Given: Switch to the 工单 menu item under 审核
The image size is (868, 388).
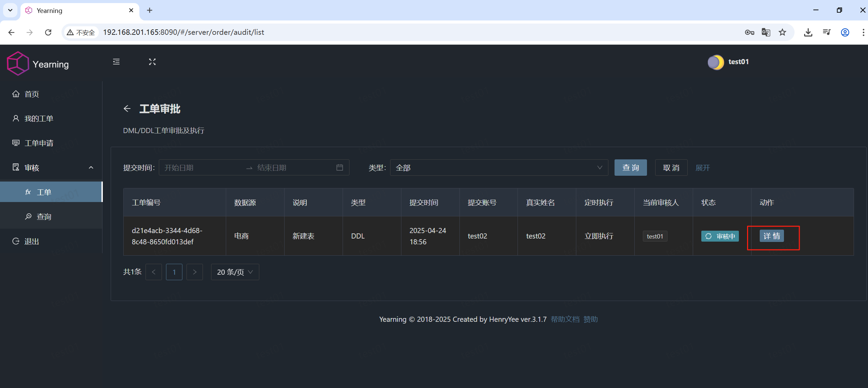Looking at the screenshot, I should (44, 192).
